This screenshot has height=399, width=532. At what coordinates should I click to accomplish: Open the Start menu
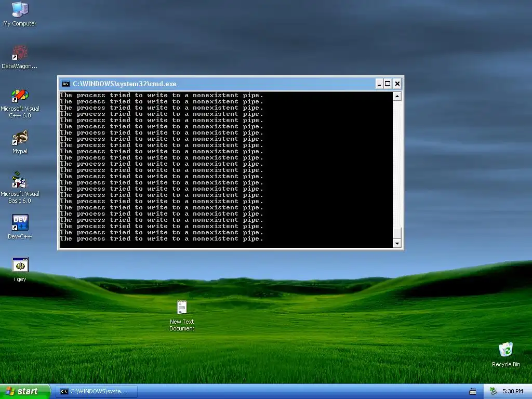pos(25,392)
